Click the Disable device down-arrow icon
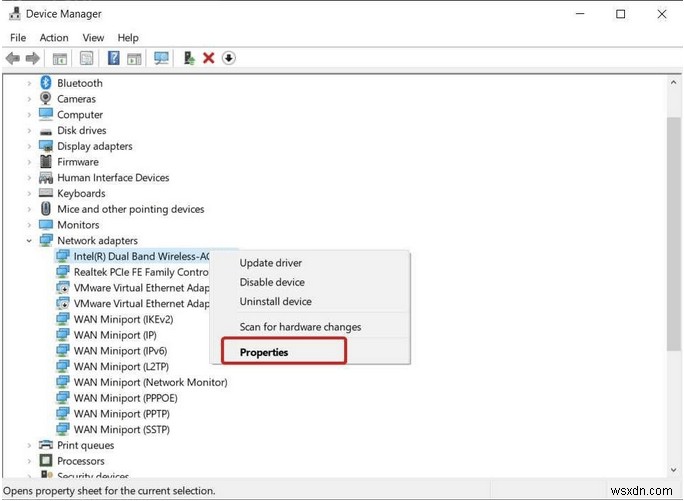This screenshot has height=501, width=684. pos(229,58)
